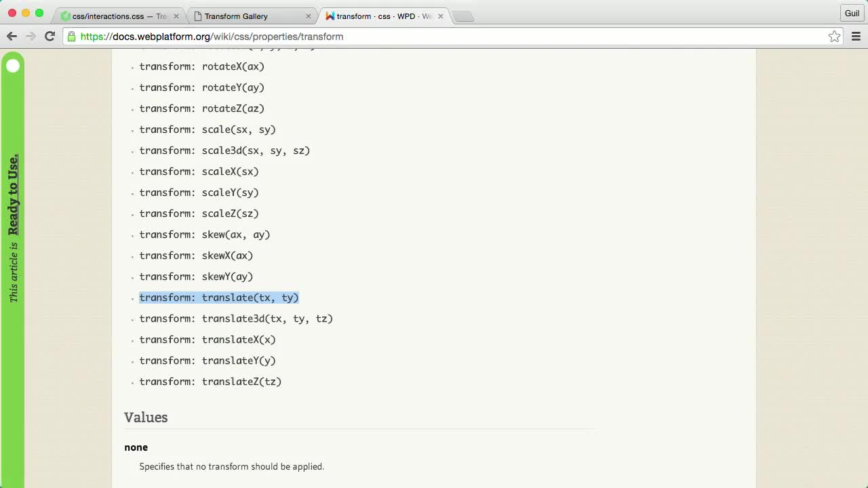This screenshot has height=488, width=868.
Task: Click the text transform: scaleY(sy)
Action: click(x=199, y=192)
